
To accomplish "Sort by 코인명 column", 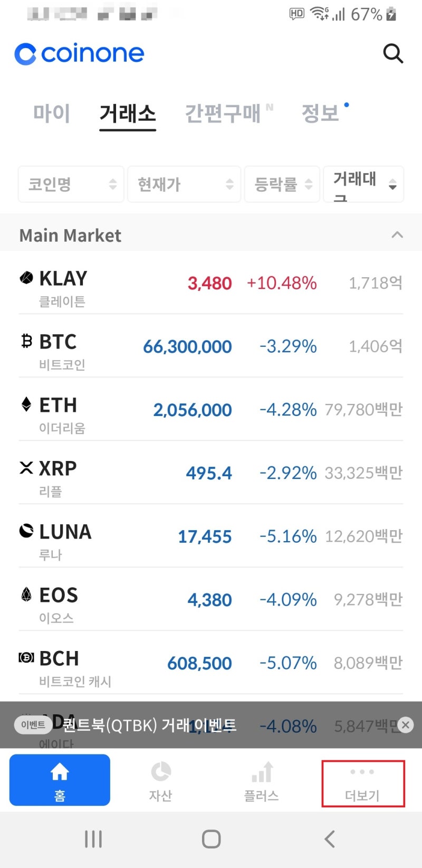I will click(x=71, y=184).
